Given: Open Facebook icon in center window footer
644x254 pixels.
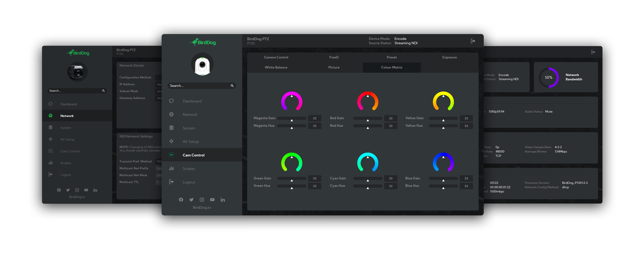Looking at the screenshot, I should click(x=181, y=200).
